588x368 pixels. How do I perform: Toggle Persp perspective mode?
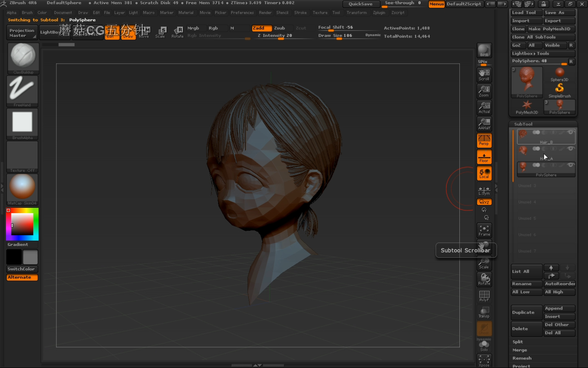[484, 141]
